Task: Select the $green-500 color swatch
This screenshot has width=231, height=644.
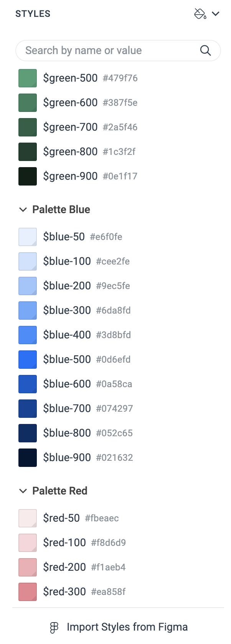Action: pyautogui.click(x=27, y=78)
